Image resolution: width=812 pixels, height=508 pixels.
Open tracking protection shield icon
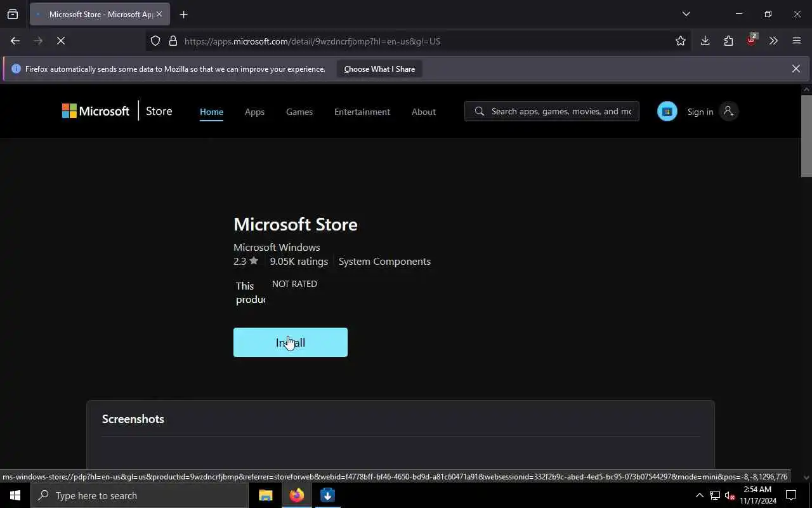pos(155,41)
